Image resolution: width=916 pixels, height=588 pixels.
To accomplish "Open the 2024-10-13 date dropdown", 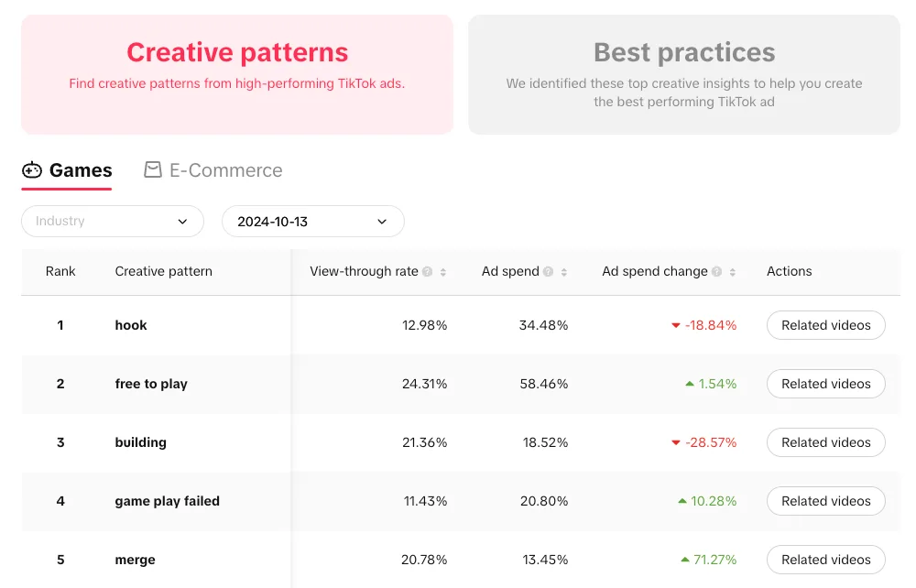I will click(x=313, y=222).
